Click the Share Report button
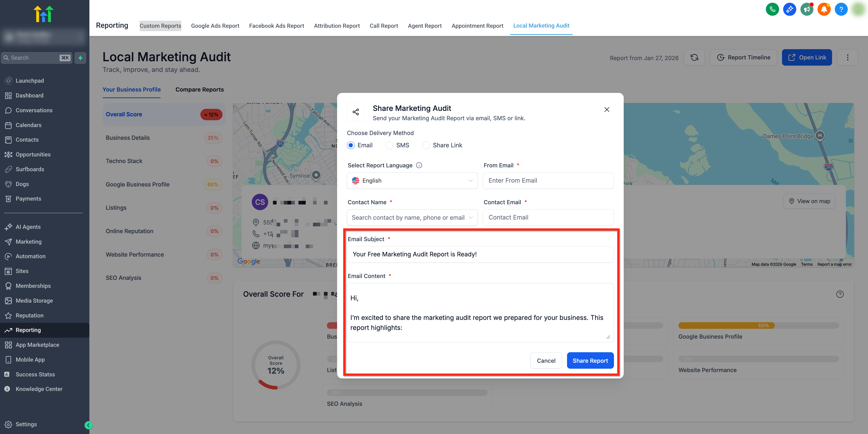 (x=590, y=360)
